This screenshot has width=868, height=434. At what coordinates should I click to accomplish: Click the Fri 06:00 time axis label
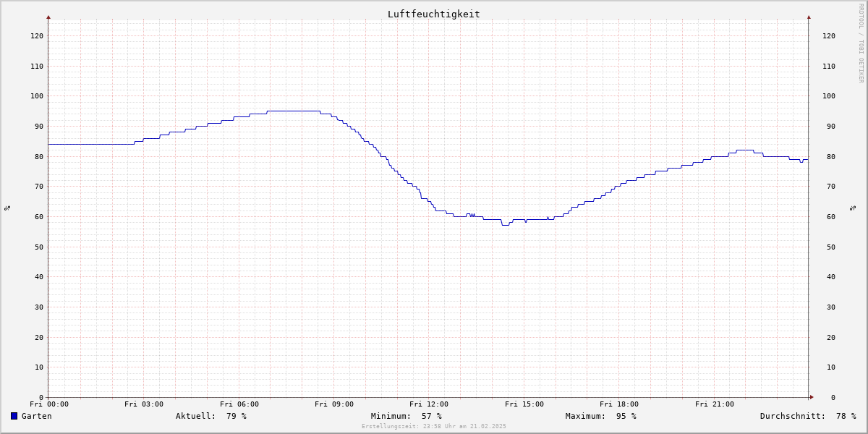pos(239,404)
